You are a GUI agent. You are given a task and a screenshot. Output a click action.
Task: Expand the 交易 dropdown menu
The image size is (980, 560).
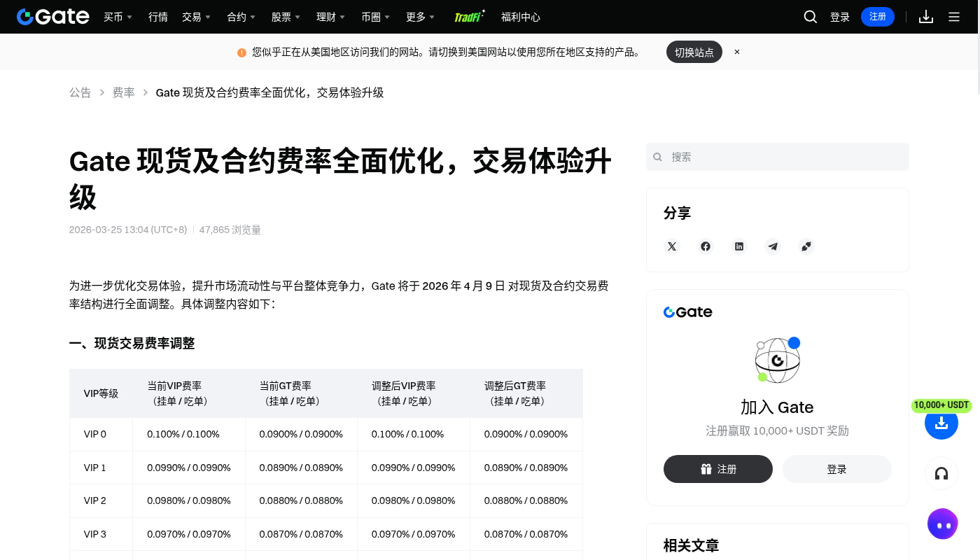pyautogui.click(x=196, y=17)
